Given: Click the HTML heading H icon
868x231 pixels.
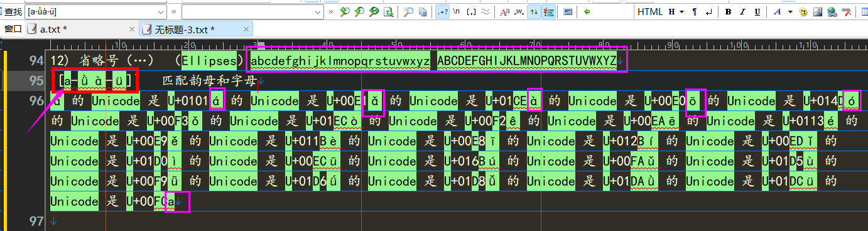Looking at the screenshot, I should coord(671,11).
